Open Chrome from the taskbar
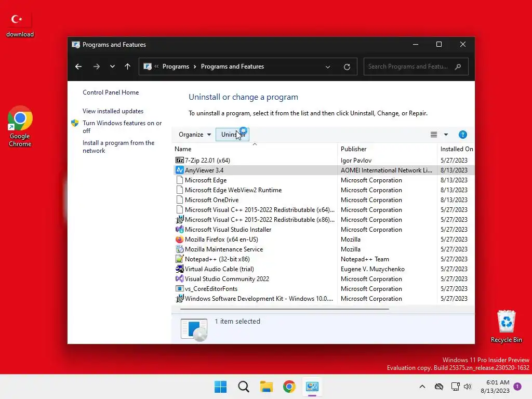 tap(289, 387)
